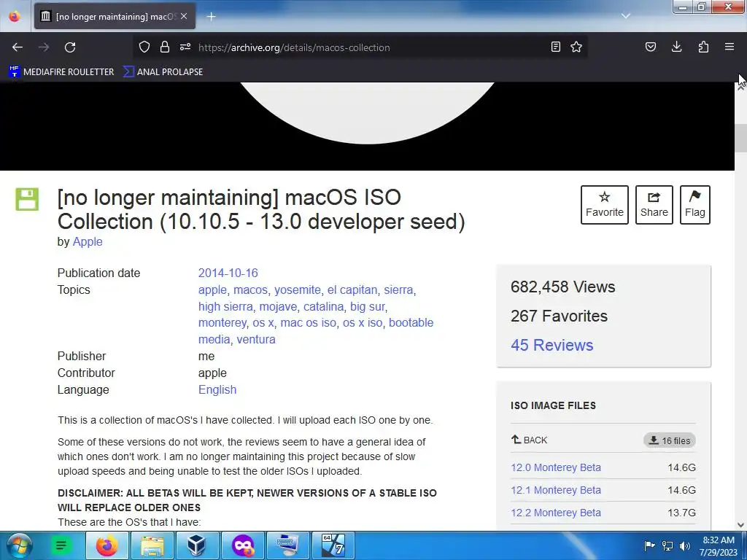Open the Firefox application menu

coord(729,47)
